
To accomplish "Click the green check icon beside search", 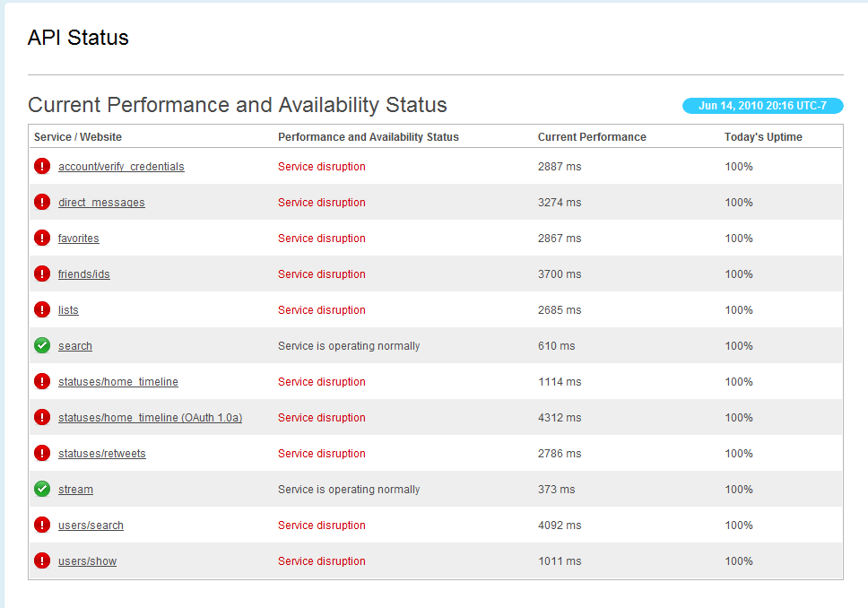I will (x=42, y=345).
